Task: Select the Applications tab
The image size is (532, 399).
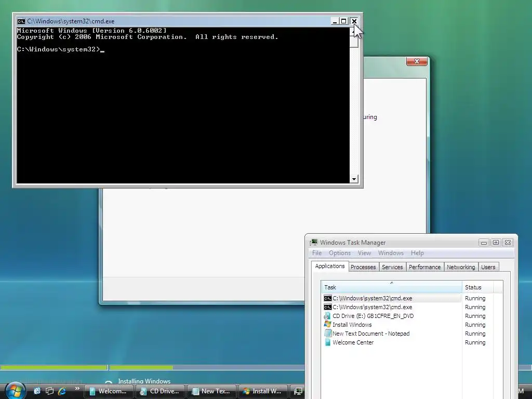Action: click(330, 266)
